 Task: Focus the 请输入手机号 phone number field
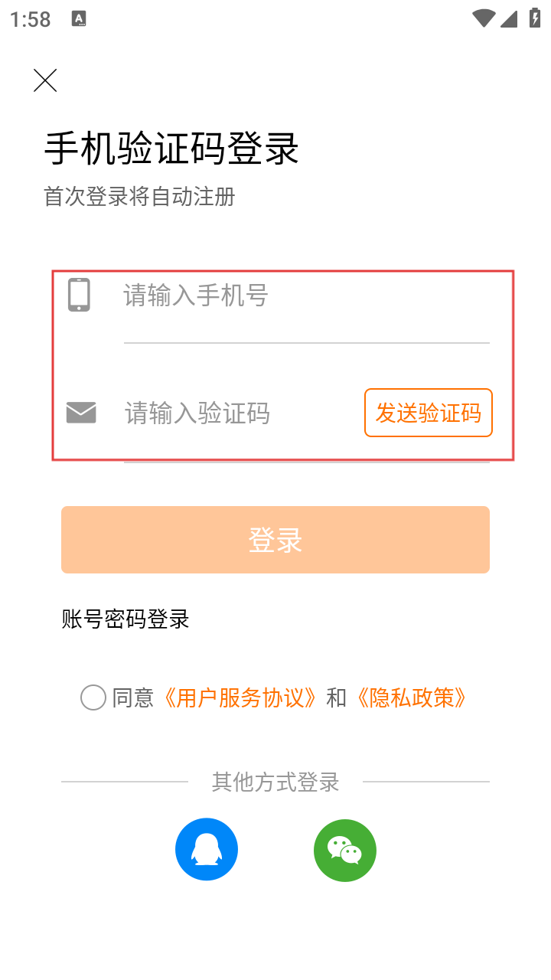pyautogui.click(x=306, y=296)
